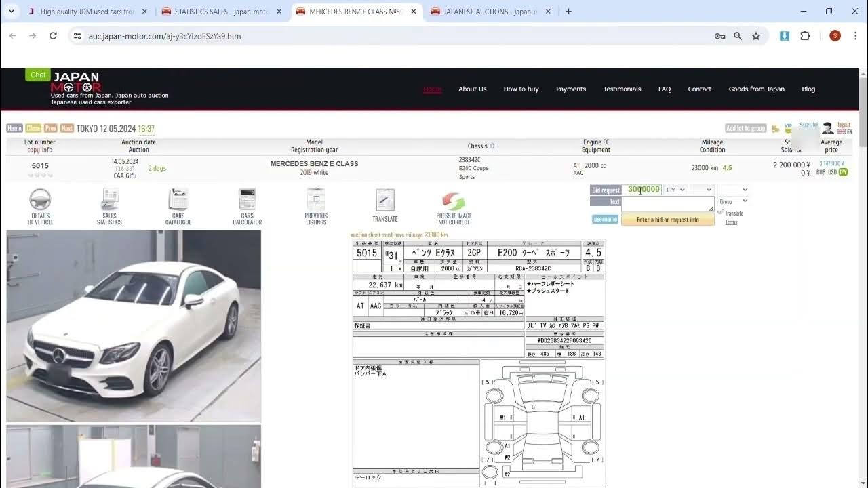This screenshot has width=868, height=488.
Task: Click the Japan Motor logo
Action: (76, 82)
